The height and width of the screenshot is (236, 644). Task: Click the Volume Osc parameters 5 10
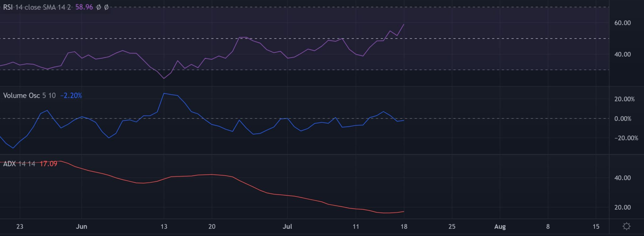49,96
